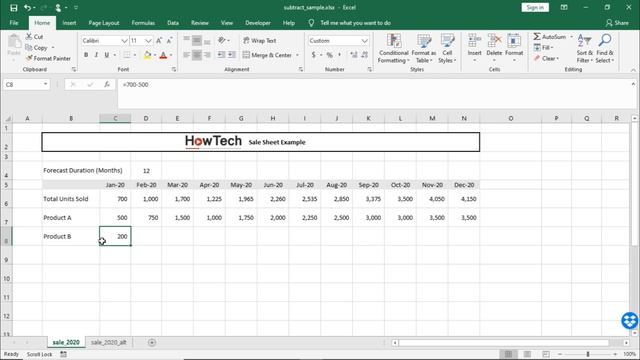Screen dimensions: 640x360
Task: Switch to the Formulas tab
Action: (x=143, y=23)
